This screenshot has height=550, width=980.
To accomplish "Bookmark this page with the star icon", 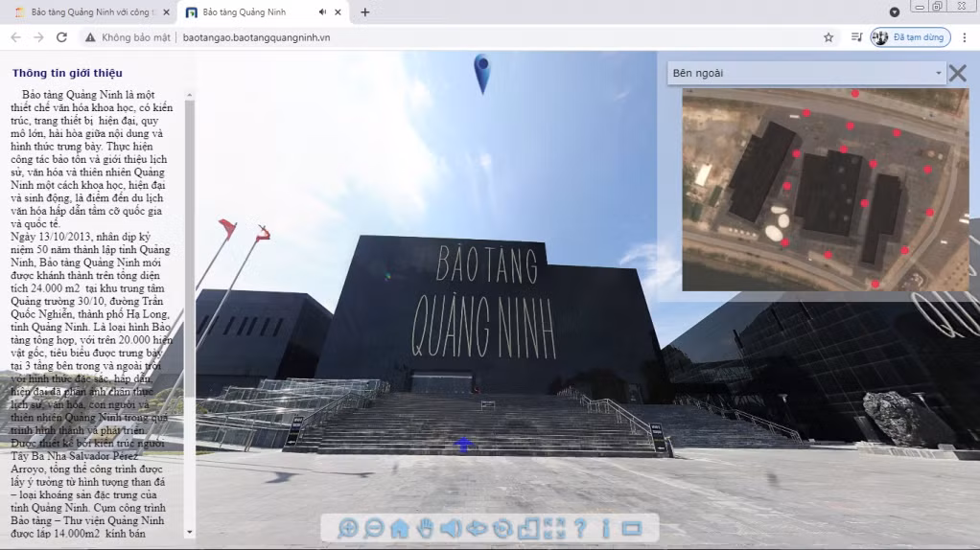I will click(x=828, y=37).
